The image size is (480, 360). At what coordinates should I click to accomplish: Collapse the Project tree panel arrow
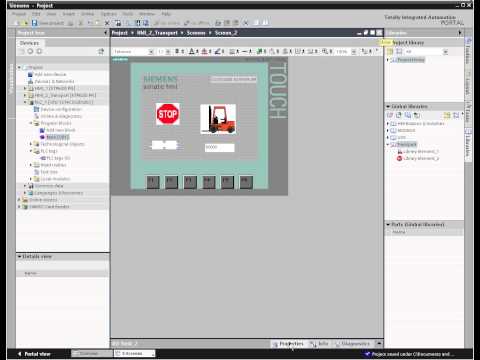[106, 33]
